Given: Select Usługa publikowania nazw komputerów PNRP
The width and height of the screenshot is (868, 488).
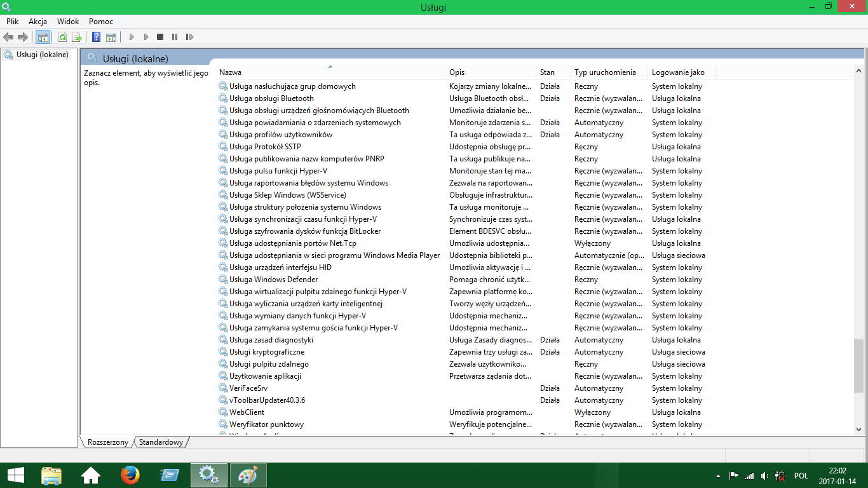Looking at the screenshot, I should pyautogui.click(x=467, y=159).
